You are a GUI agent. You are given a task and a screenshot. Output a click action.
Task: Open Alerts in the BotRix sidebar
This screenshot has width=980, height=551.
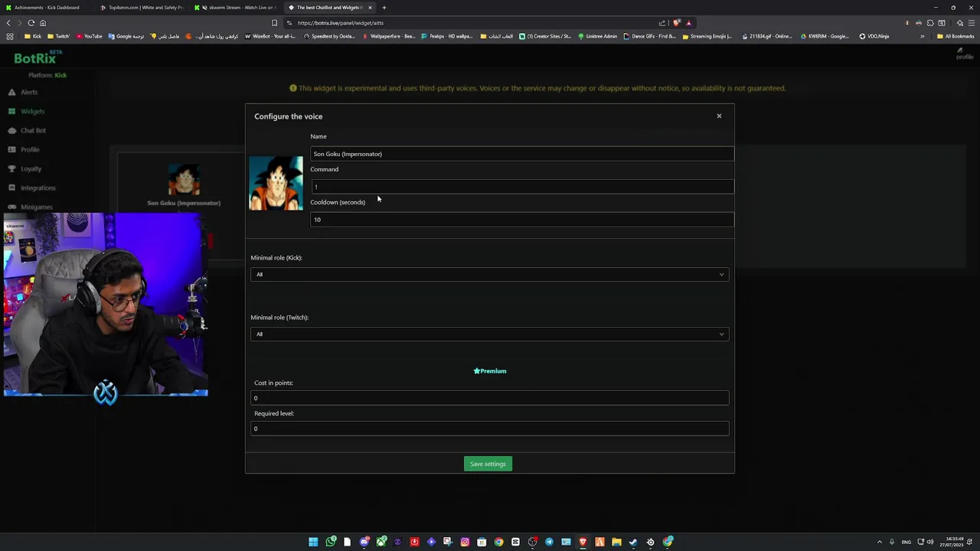coord(29,93)
